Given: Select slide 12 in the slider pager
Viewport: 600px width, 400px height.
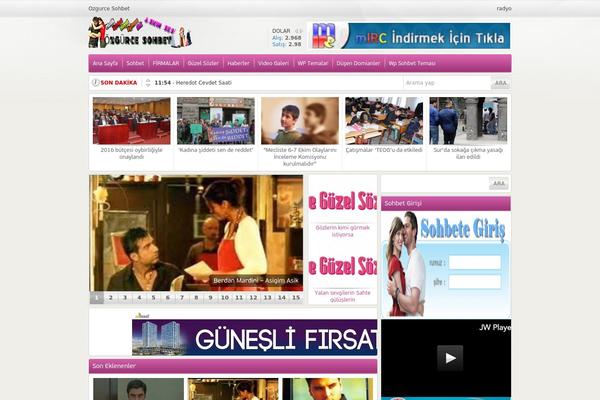Looking at the screenshot, I should tap(253, 297).
